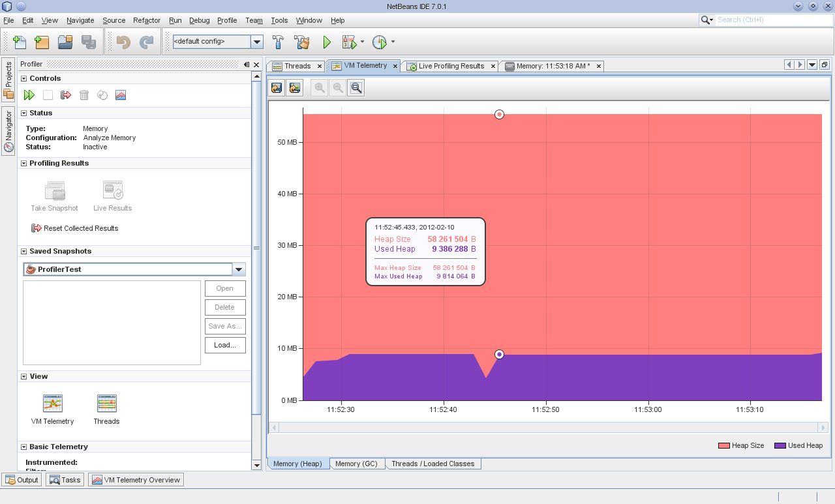Click the Open Project folder icon
Viewport: 835px width, 504px height.
pyautogui.click(x=65, y=42)
